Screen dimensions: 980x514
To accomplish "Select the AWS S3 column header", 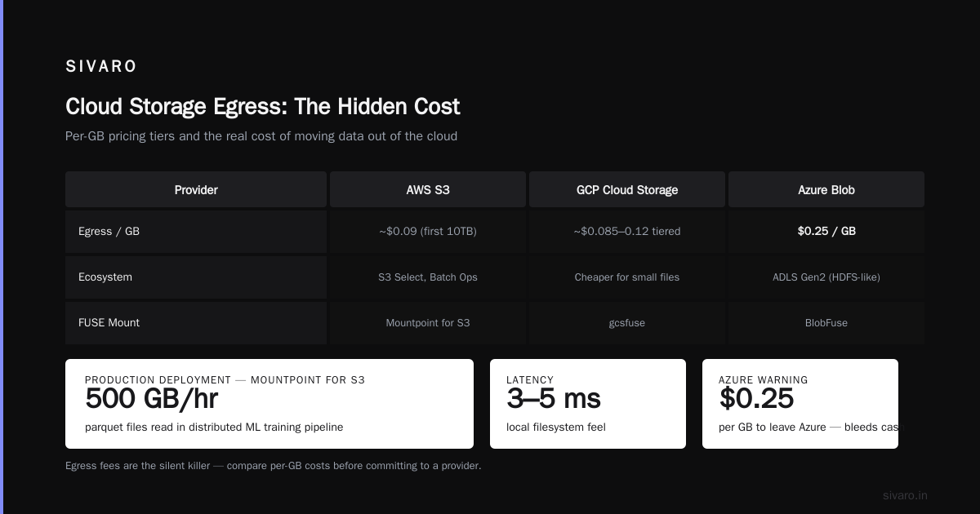I will [x=428, y=189].
